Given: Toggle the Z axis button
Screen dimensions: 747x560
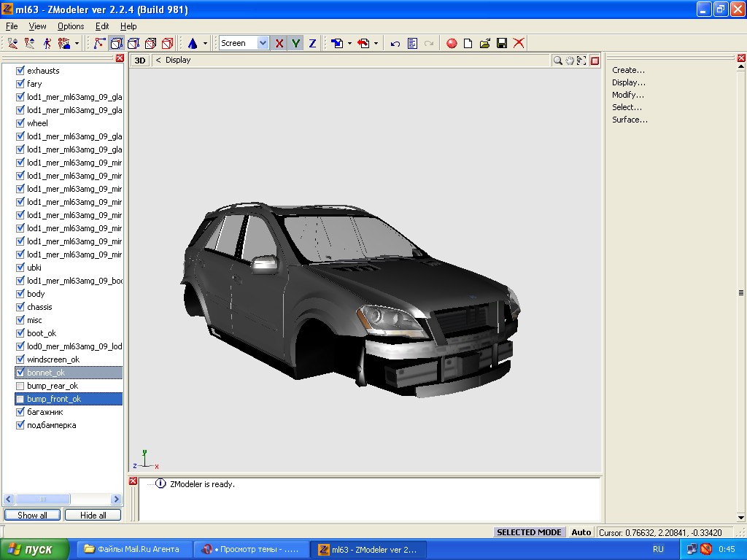Looking at the screenshot, I should click(x=312, y=43).
